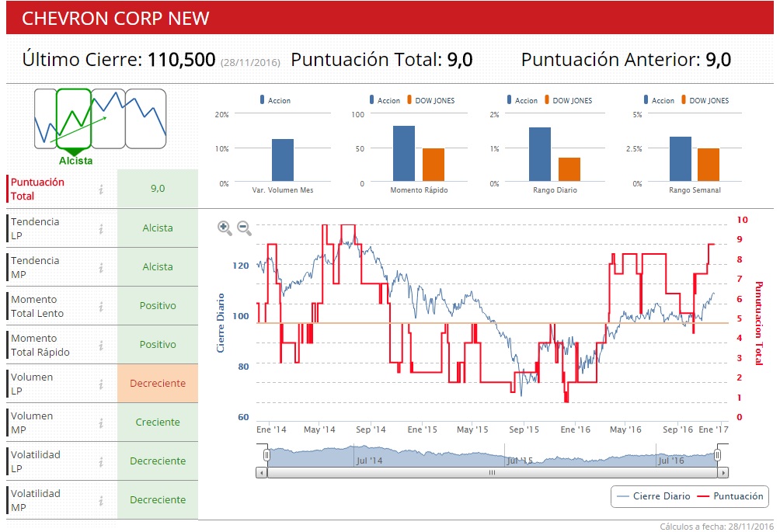Open info icon for Volatilidad MP
Viewport: 780px width, 532px height.
click(x=101, y=500)
